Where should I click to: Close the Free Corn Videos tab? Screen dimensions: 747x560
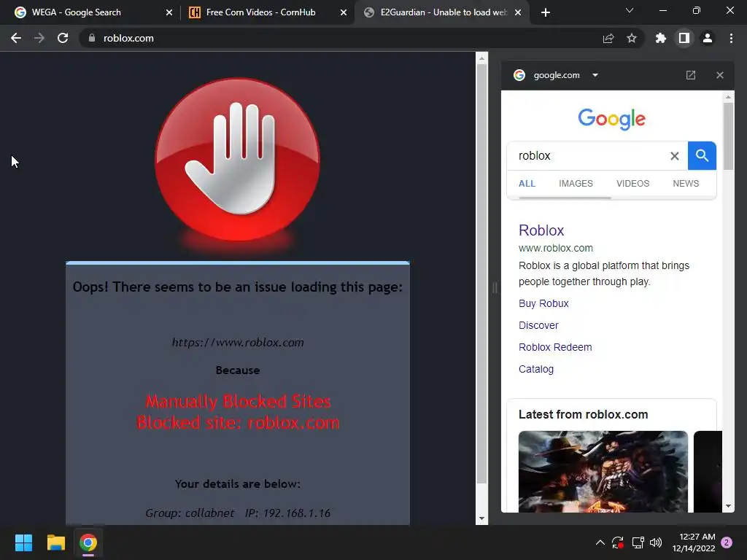point(344,12)
